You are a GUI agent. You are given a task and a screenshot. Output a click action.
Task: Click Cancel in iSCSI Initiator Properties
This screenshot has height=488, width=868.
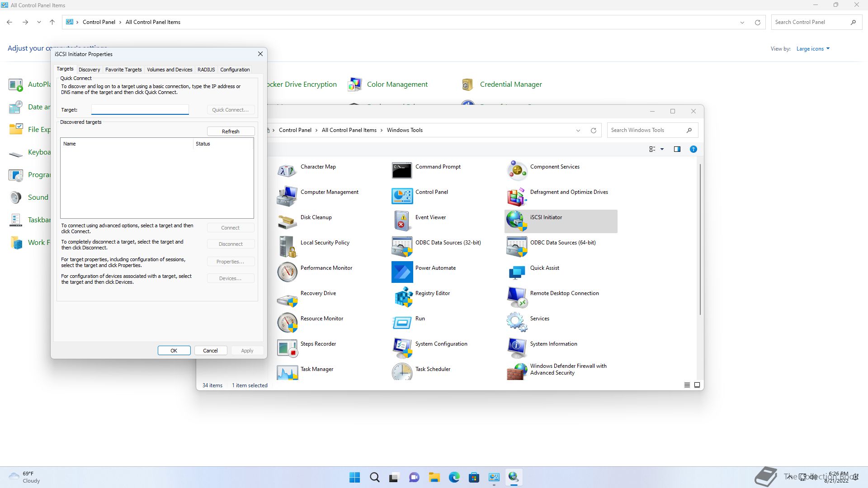point(210,351)
